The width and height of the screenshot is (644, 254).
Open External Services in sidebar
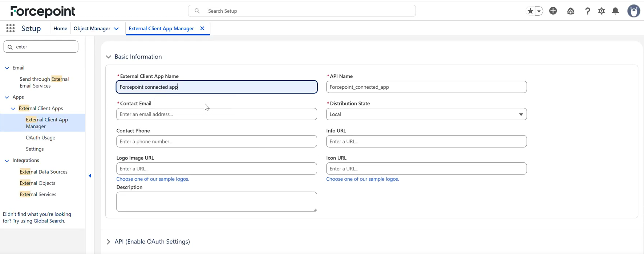(x=38, y=194)
